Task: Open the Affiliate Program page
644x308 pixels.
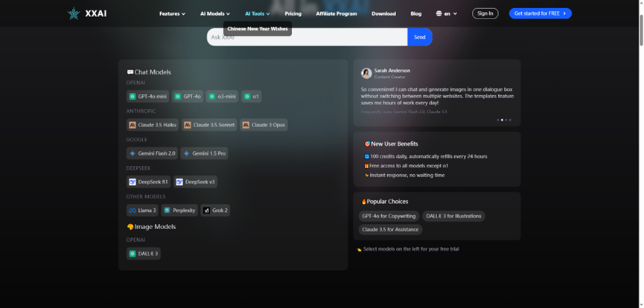Action: click(x=337, y=13)
